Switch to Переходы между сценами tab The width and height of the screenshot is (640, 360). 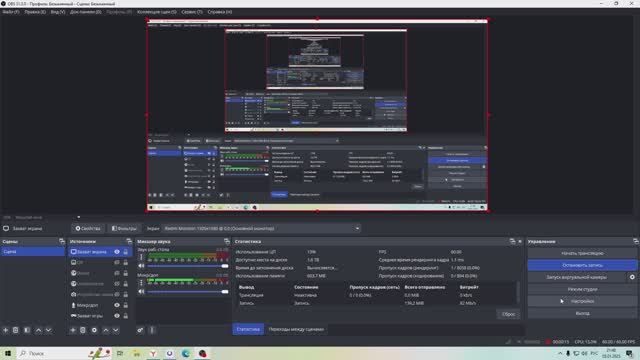(x=296, y=329)
